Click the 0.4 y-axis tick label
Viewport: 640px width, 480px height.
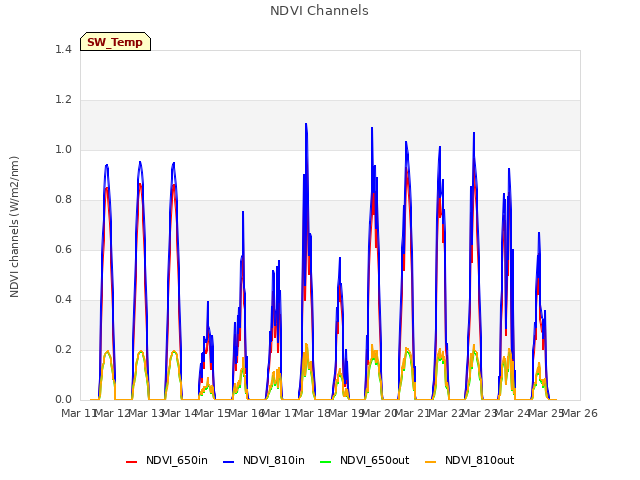(63, 300)
